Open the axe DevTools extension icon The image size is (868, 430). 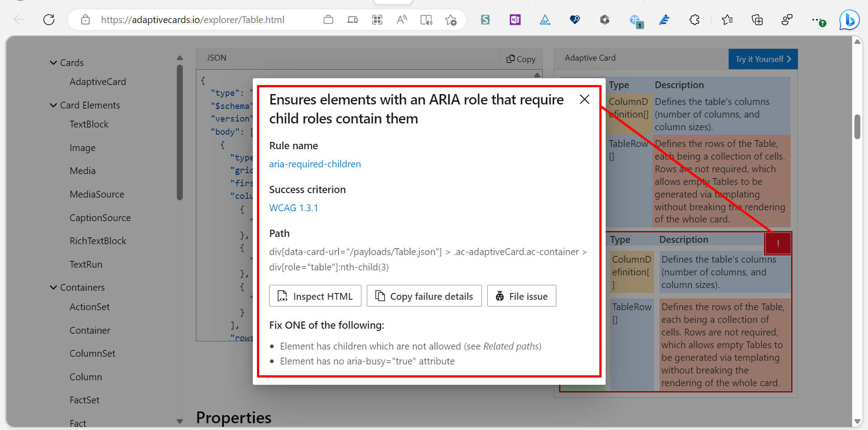(545, 20)
